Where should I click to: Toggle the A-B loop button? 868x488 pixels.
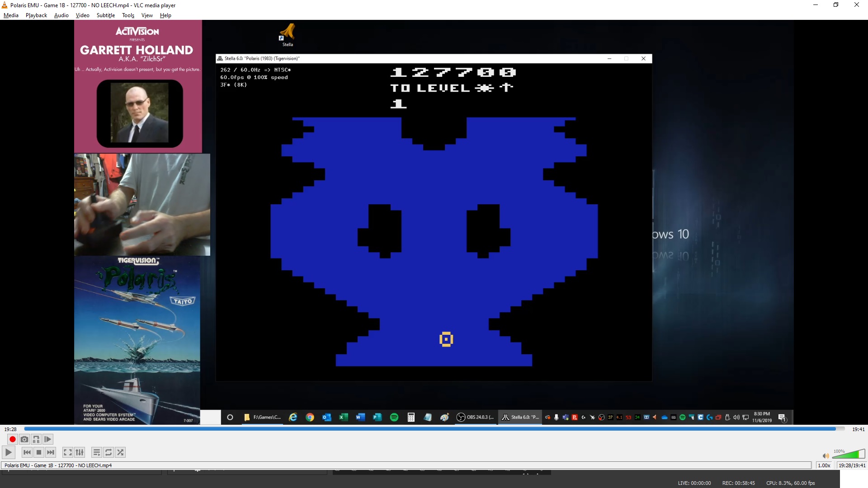coord(36,439)
